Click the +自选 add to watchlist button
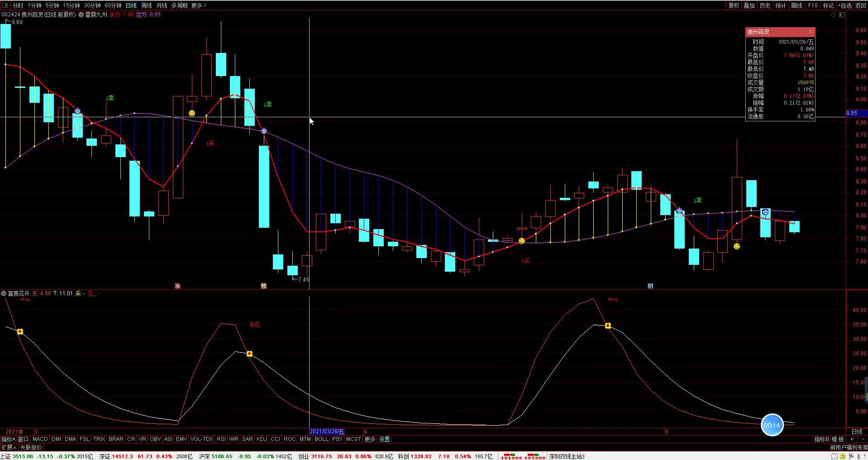Screen dimensions: 868x460 [844, 5]
